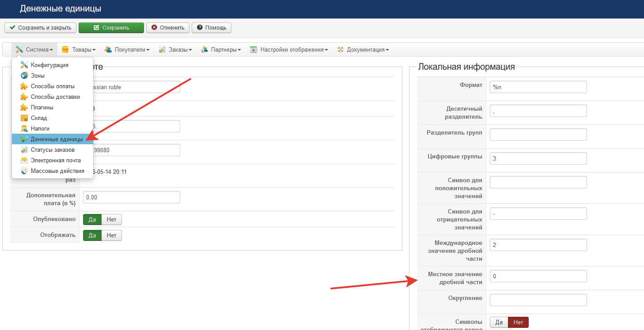Expand the Покупатели dropdown menu
This screenshot has width=644, height=330.
point(127,49)
